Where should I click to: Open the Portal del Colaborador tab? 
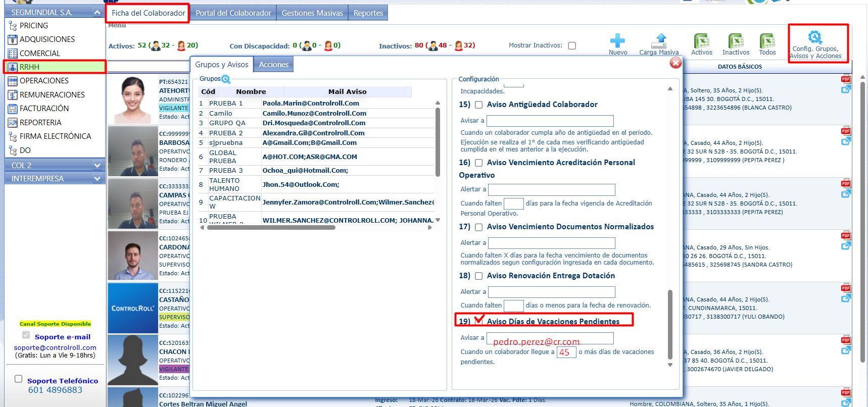(233, 13)
